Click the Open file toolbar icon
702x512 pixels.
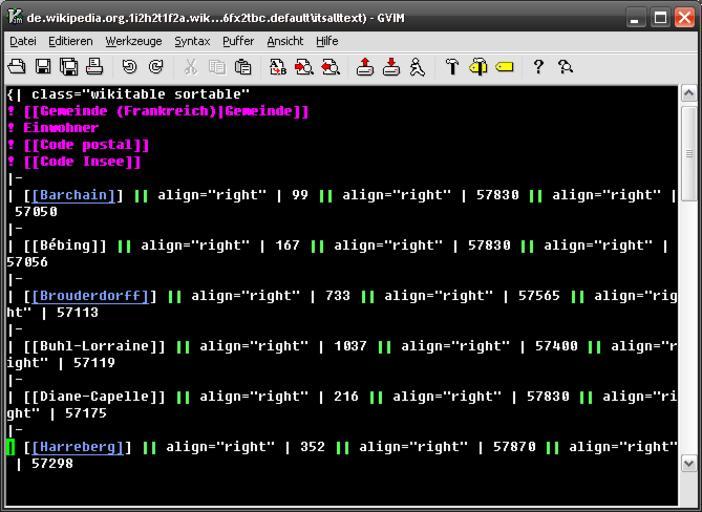pos(17,67)
